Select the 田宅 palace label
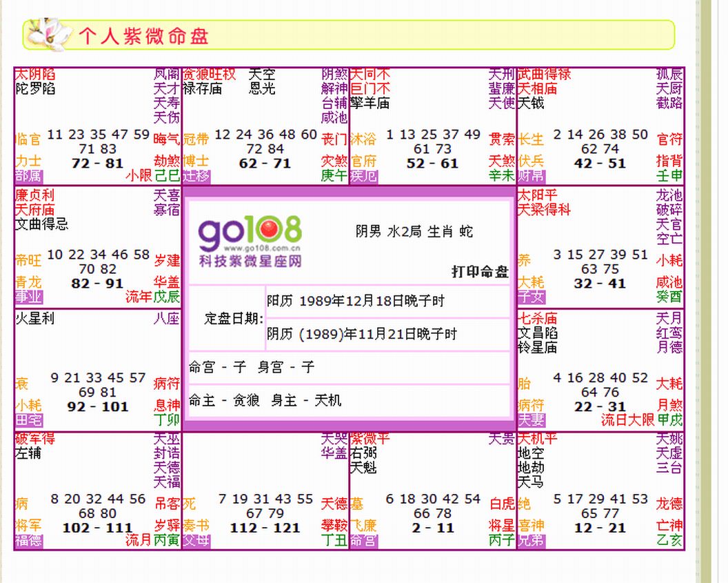The image size is (728, 583). point(28,420)
